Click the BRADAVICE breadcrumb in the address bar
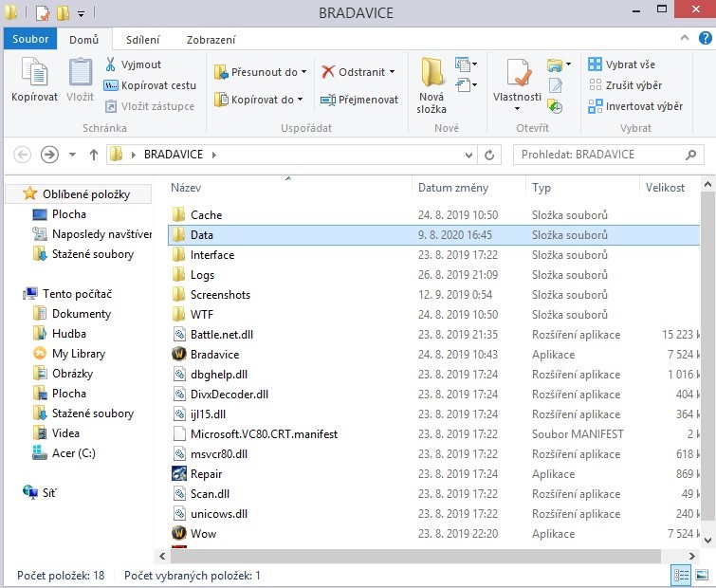Image resolution: width=716 pixels, height=588 pixels. point(174,155)
